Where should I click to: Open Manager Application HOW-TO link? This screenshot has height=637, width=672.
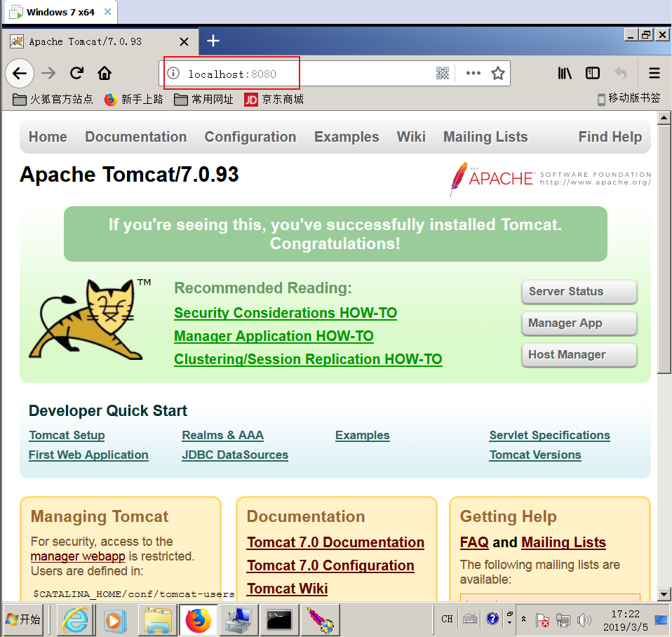click(x=274, y=336)
